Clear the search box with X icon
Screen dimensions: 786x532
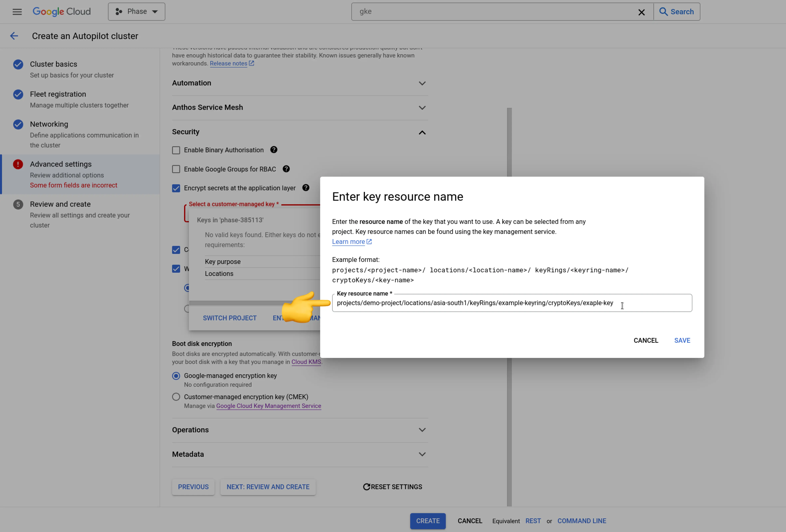point(641,12)
